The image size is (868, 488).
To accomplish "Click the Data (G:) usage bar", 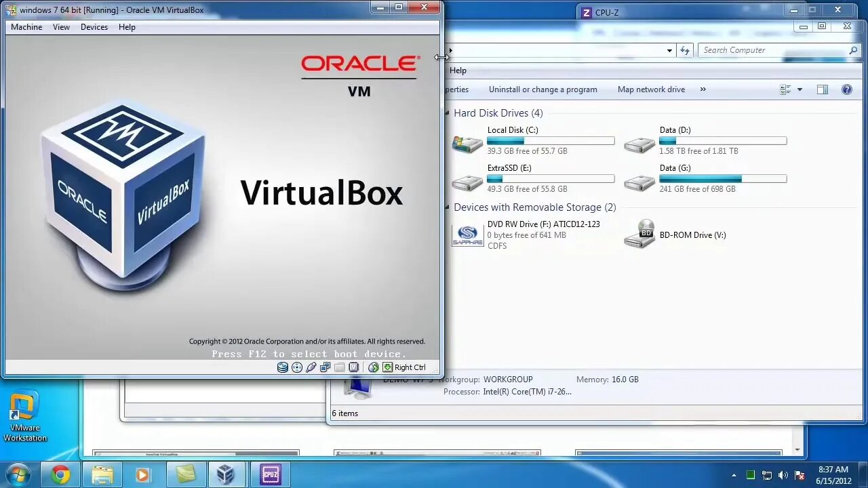I will coord(723,179).
